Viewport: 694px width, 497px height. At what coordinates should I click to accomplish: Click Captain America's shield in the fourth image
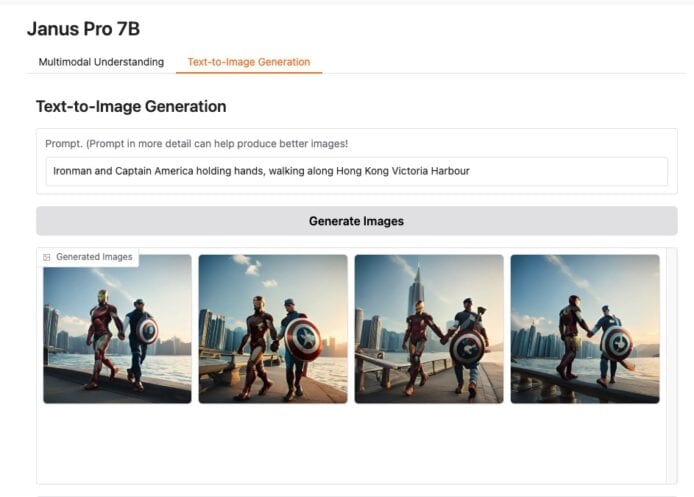[x=617, y=343]
